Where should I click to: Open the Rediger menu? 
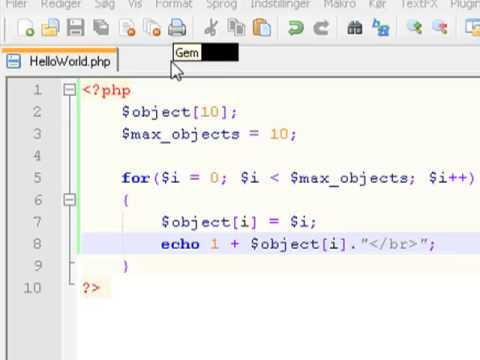(61, 4)
